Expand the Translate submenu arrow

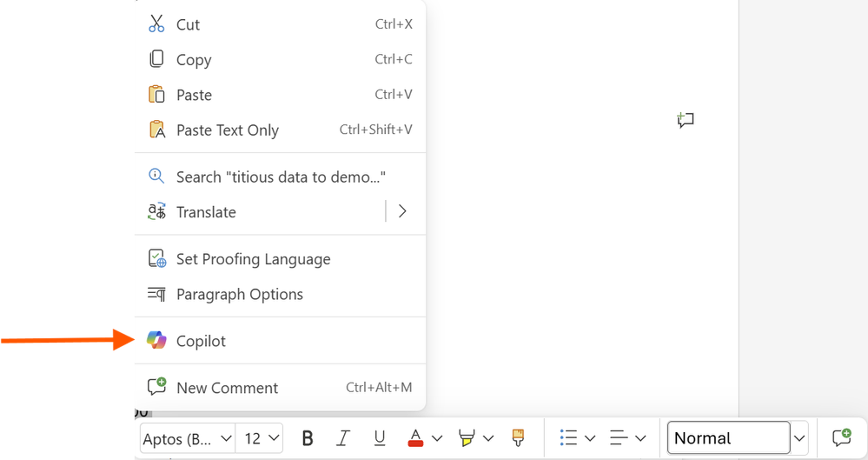(402, 211)
